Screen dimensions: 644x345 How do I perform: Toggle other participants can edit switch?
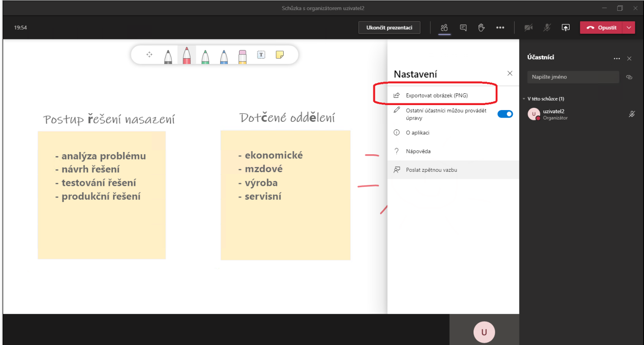505,114
